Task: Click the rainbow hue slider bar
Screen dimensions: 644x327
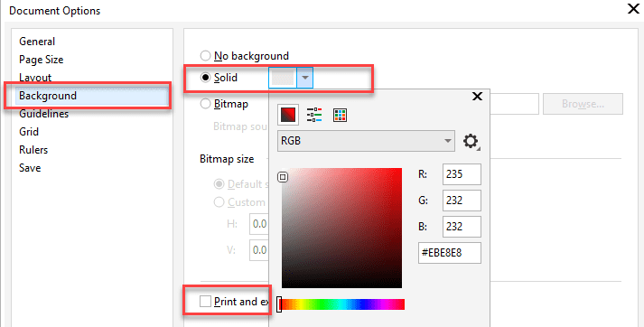Action: pos(342,304)
